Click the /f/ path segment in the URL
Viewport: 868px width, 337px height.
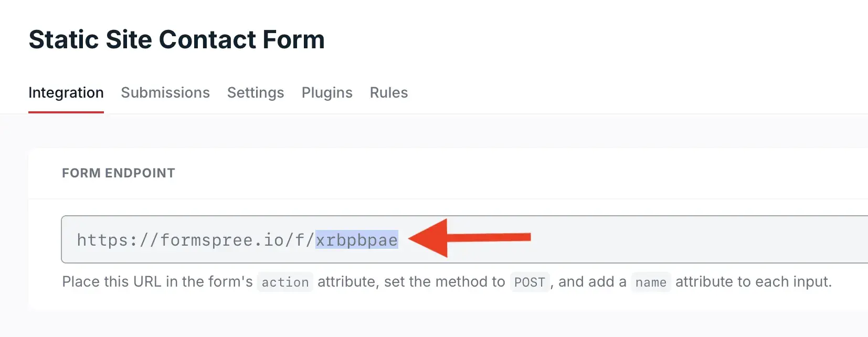(302, 240)
